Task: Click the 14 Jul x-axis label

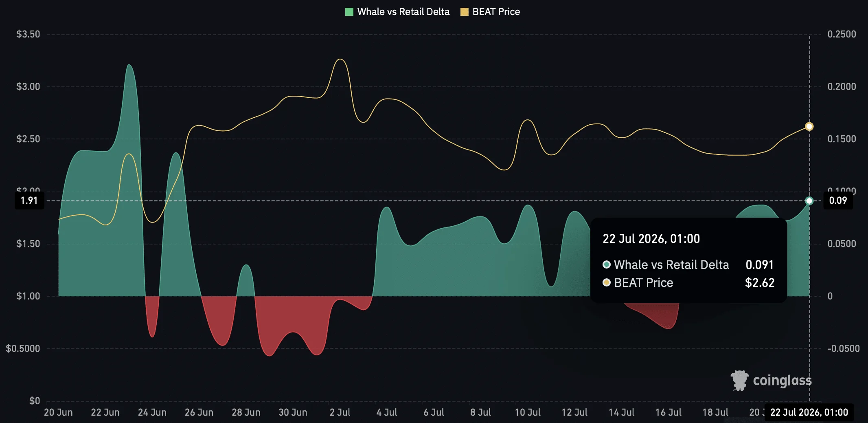Action: [621, 412]
